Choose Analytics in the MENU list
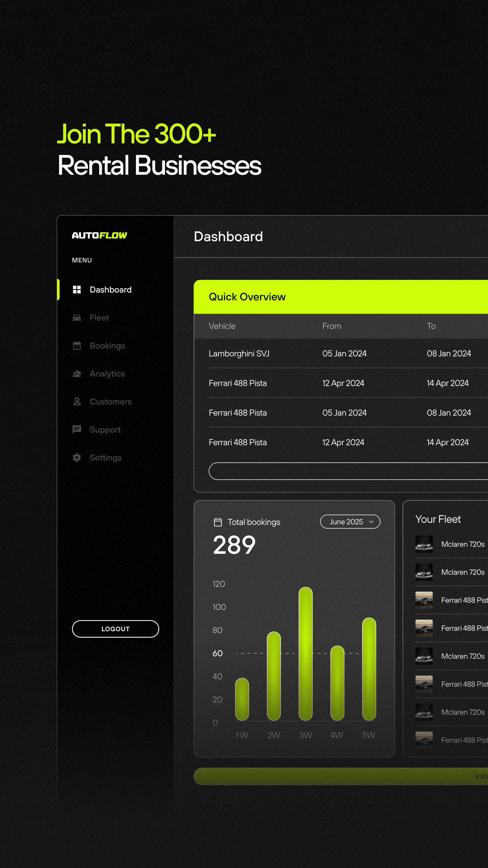The width and height of the screenshot is (488, 868). 107,373
